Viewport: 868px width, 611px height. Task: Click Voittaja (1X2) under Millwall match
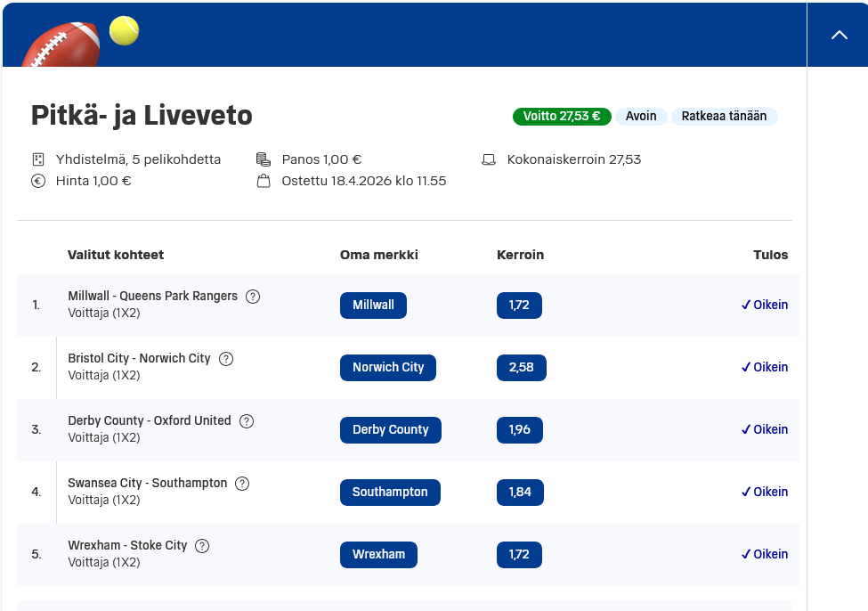click(104, 313)
